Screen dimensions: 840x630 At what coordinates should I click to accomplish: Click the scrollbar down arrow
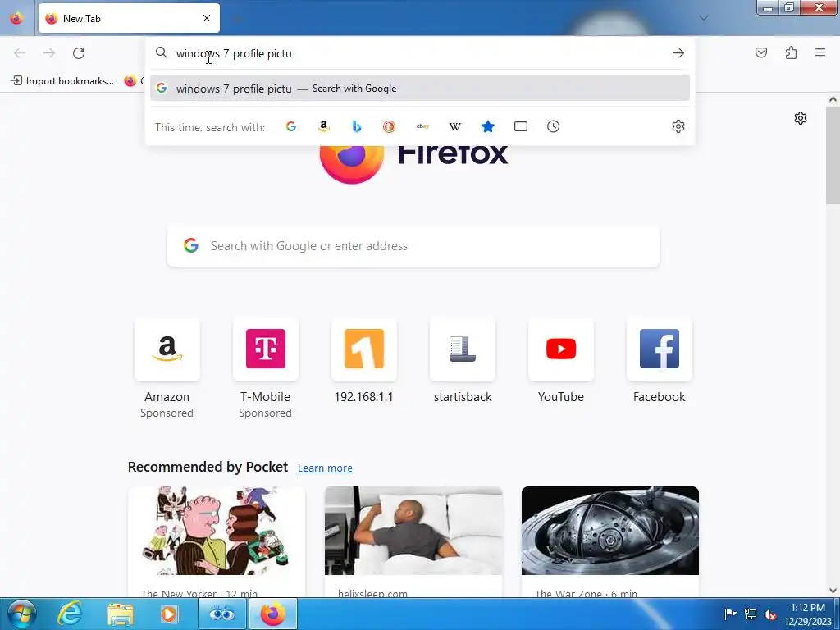(x=833, y=591)
